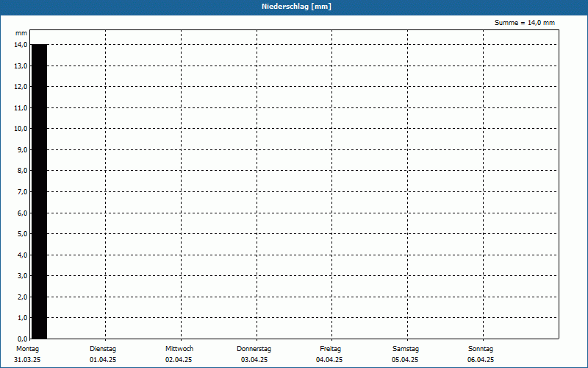Image resolution: width=588 pixels, height=368 pixels.
Task: Click the 10,0 y-axis tick label
Action: tap(21, 129)
